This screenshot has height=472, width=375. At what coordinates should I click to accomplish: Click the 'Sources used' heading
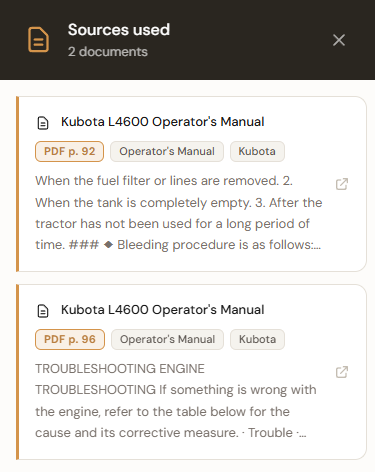(x=119, y=30)
